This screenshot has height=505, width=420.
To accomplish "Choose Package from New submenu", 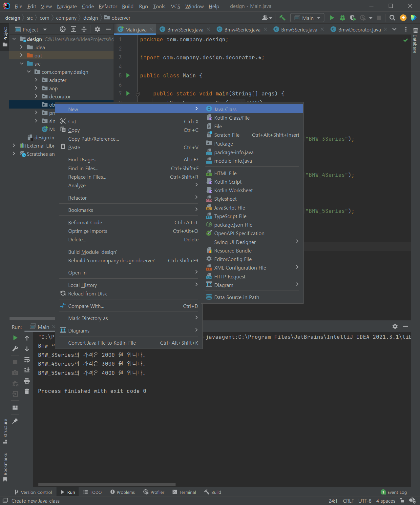I will (x=252, y=144).
